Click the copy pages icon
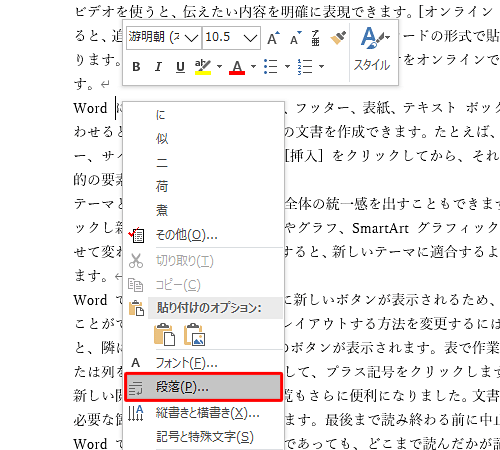 click(136, 285)
